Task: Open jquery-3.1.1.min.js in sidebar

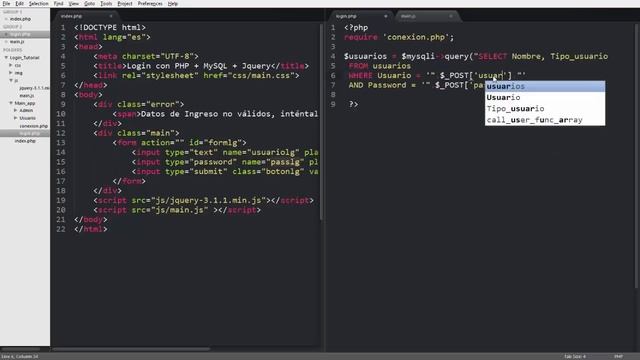Action: tap(34, 88)
